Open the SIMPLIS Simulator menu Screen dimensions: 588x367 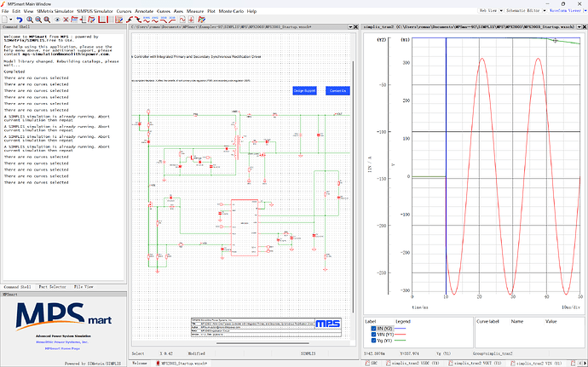[x=95, y=11]
